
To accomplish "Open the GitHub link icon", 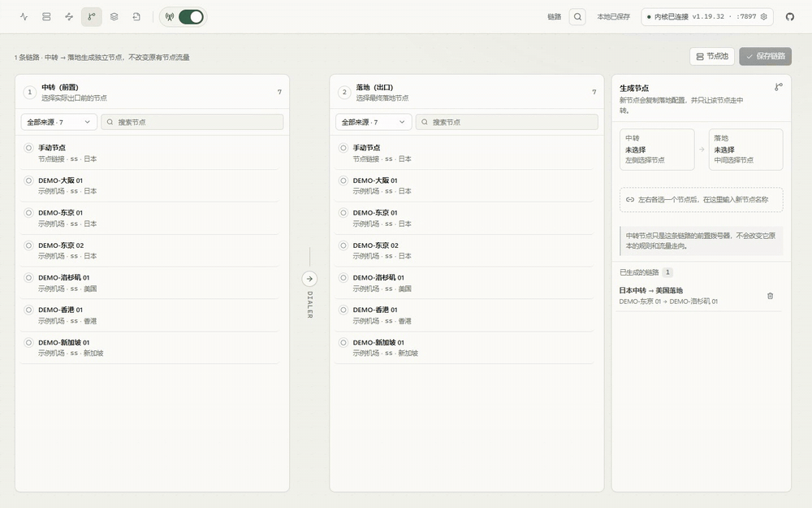I will (x=790, y=16).
